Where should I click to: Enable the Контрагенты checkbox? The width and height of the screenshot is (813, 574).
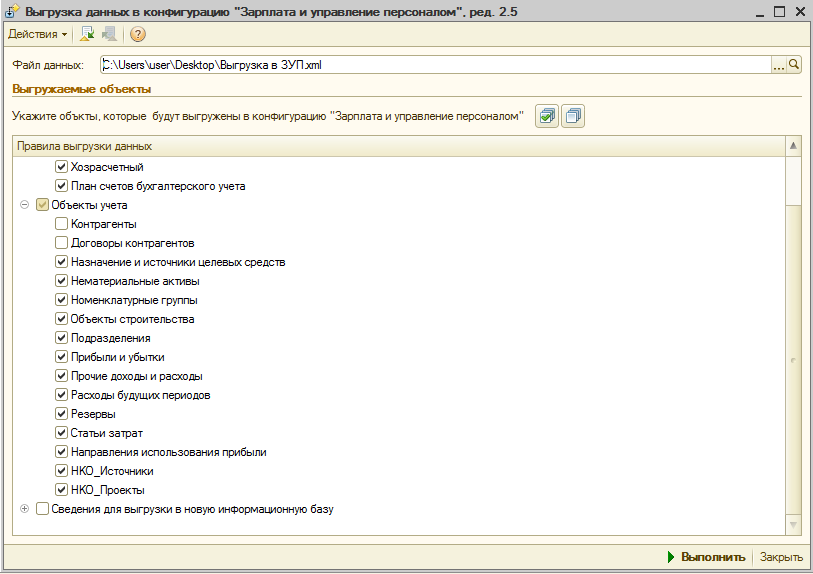(61, 224)
